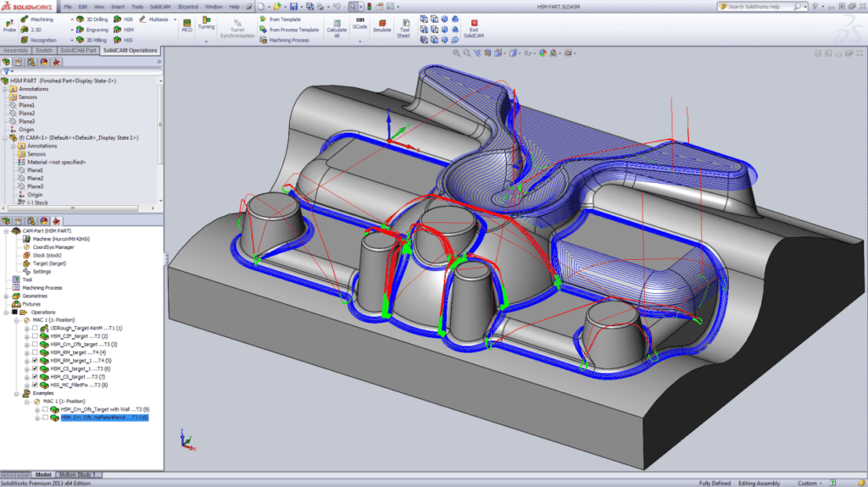Uncheck the HSM_RM_target_1 T4 (5) operation

point(35,360)
